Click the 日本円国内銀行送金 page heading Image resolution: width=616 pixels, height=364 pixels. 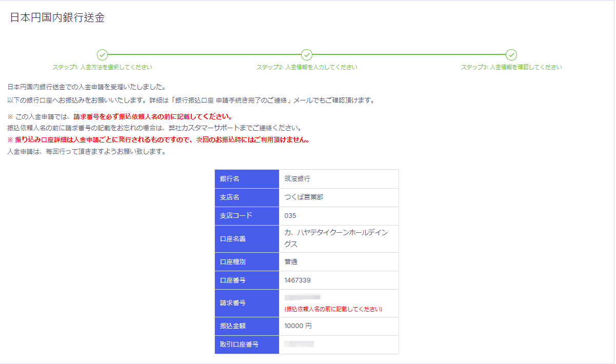coord(57,17)
